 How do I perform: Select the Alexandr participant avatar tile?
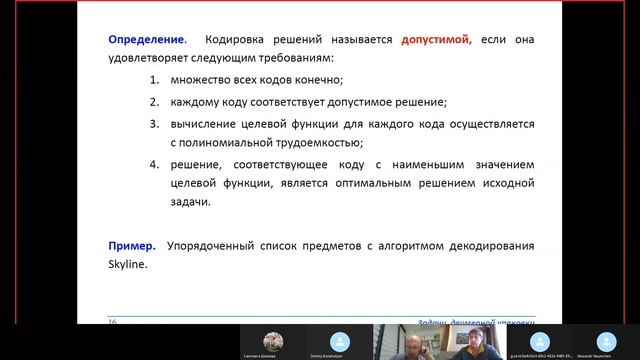(x=607, y=342)
